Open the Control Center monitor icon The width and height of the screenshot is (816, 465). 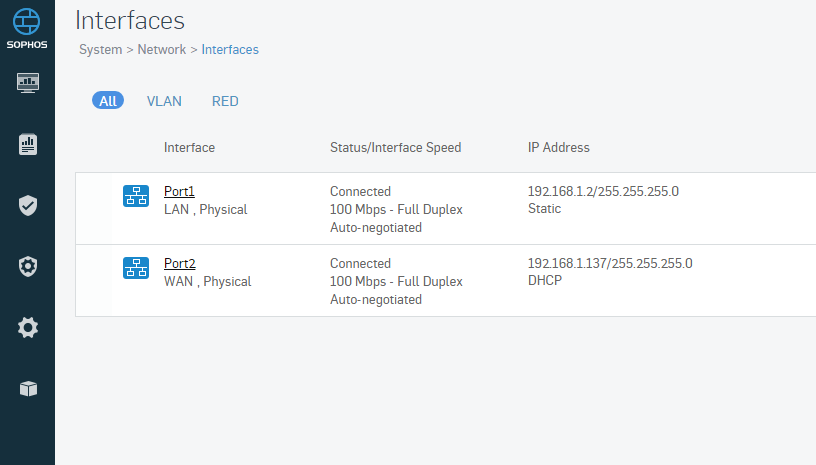[28, 83]
